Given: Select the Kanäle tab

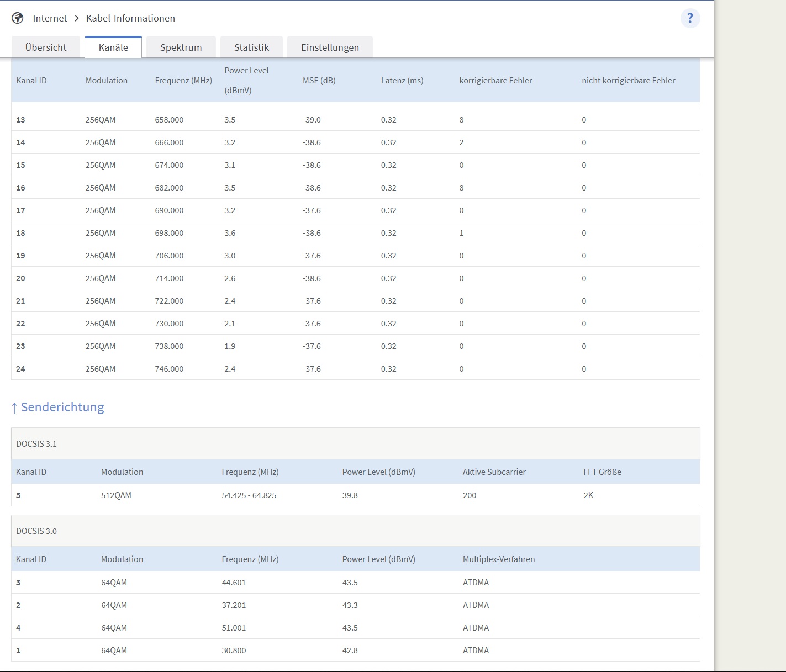Looking at the screenshot, I should pos(113,47).
